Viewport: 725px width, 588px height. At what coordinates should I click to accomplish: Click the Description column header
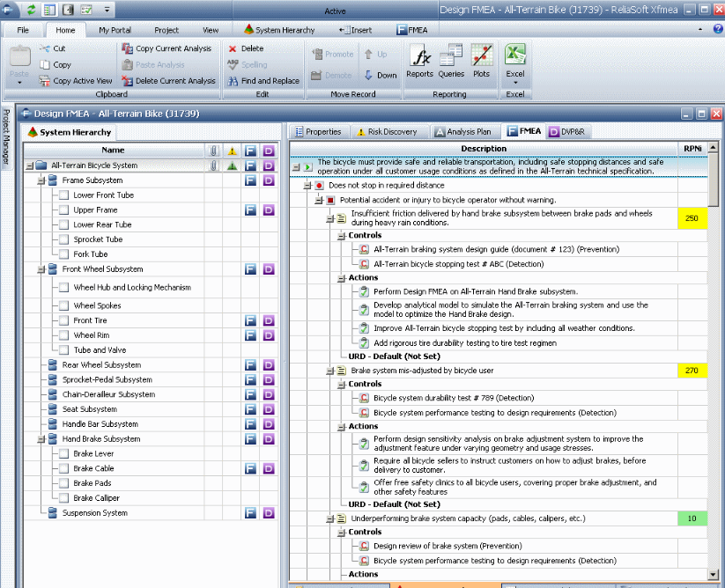click(x=484, y=149)
